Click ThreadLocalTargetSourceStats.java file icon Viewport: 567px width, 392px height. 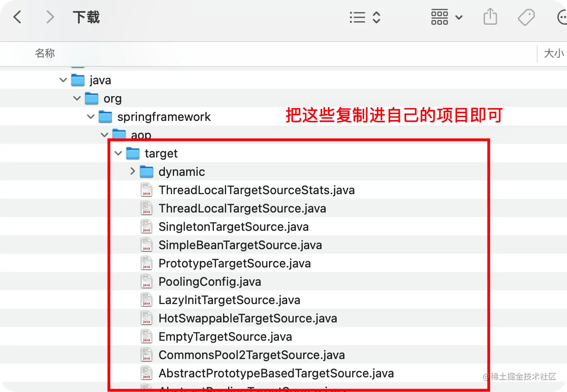click(146, 190)
